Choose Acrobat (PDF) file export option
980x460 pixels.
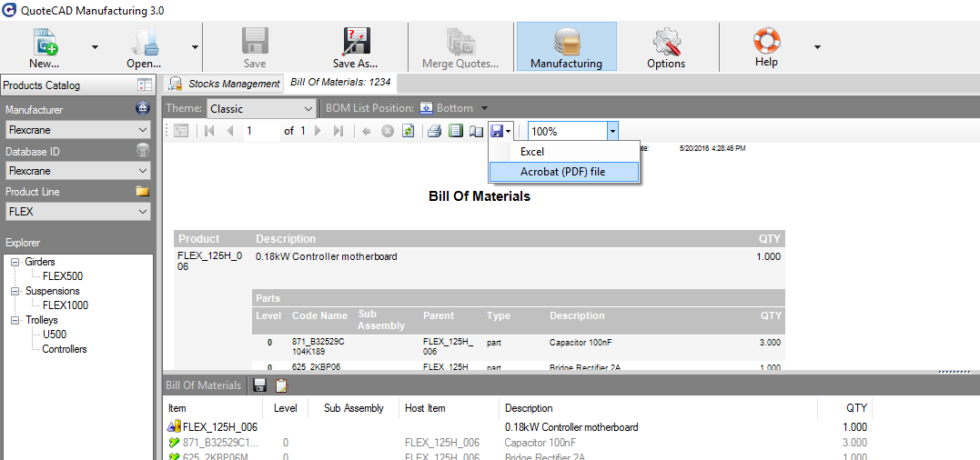click(x=562, y=171)
